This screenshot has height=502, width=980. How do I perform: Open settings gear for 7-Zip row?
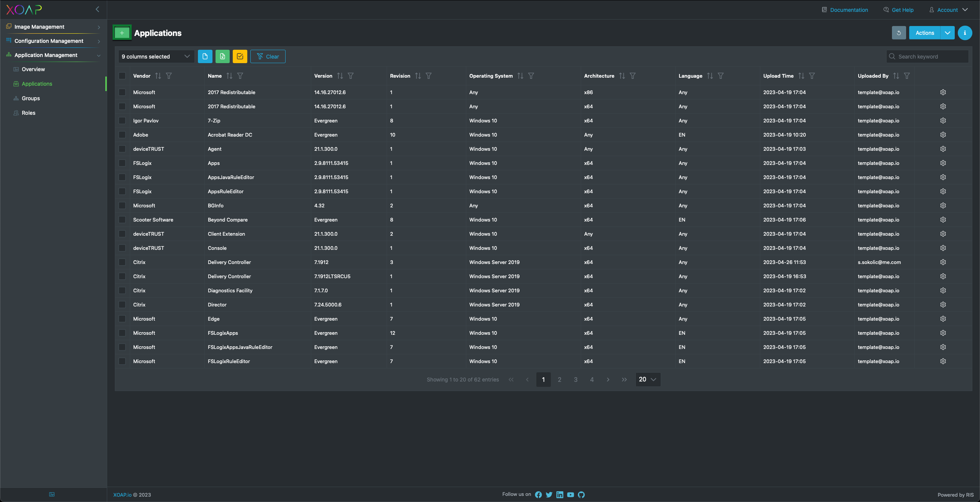click(x=943, y=121)
